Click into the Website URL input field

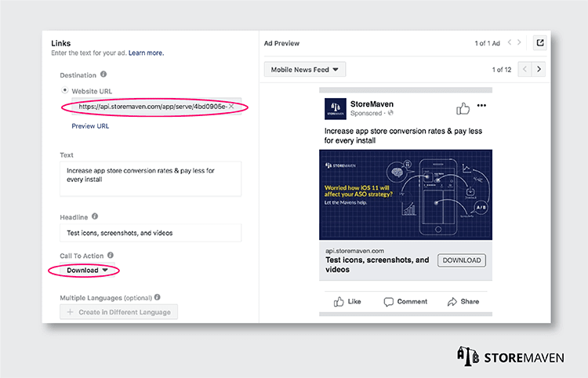point(156,107)
